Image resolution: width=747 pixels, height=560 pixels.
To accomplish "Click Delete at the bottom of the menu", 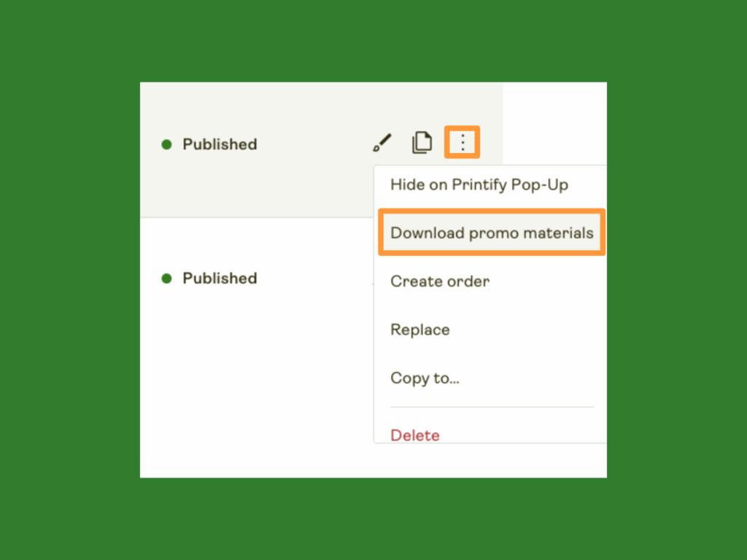I will [414, 435].
